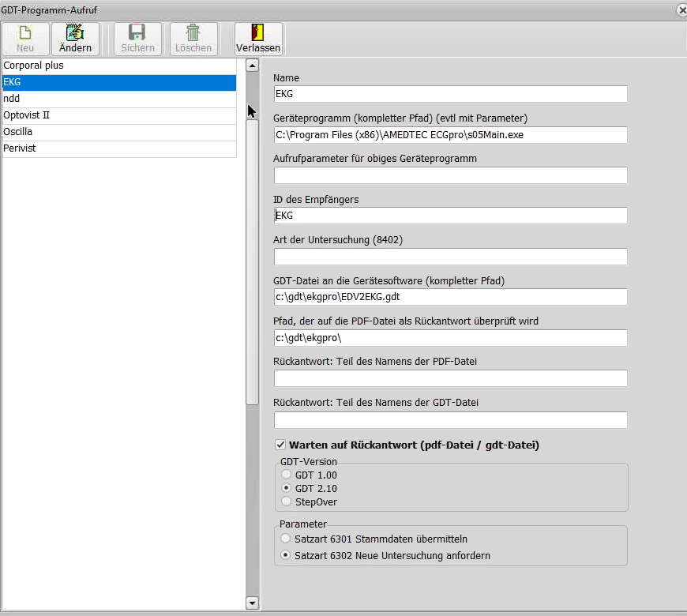Click the Neu toolbar icon
Screen dimensions: 687x616
[25, 33]
